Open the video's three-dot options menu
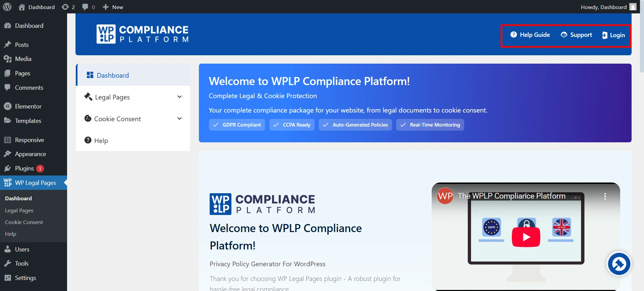Image resolution: width=644 pixels, height=291 pixels. tap(605, 196)
